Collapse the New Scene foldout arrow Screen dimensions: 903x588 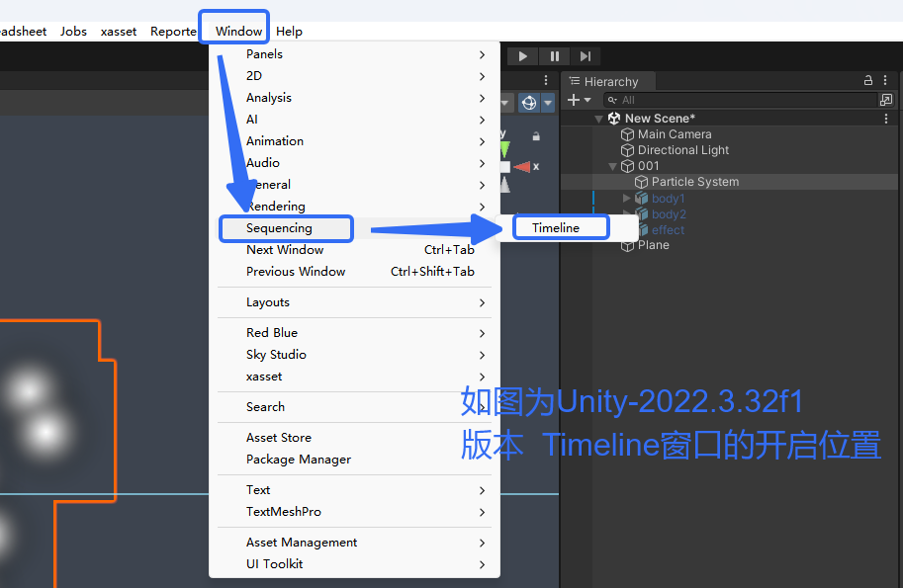point(599,120)
